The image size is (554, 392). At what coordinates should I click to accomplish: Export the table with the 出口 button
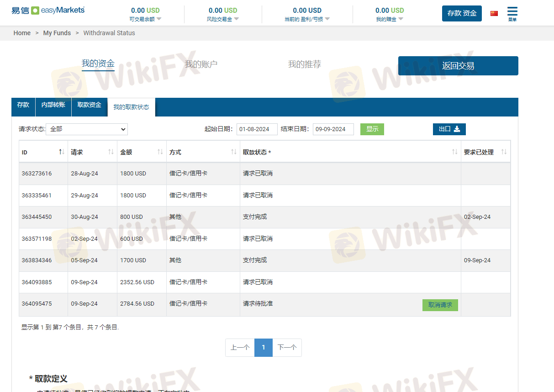449,129
